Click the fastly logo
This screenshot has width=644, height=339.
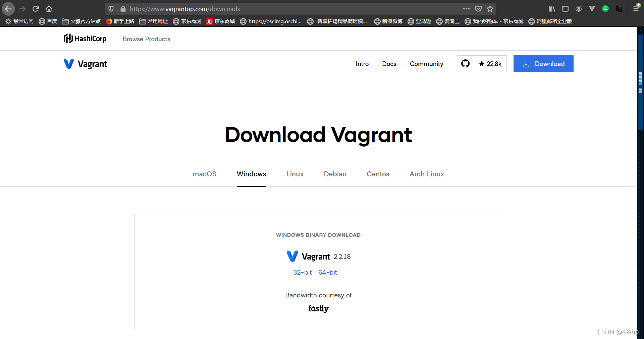pyautogui.click(x=318, y=308)
